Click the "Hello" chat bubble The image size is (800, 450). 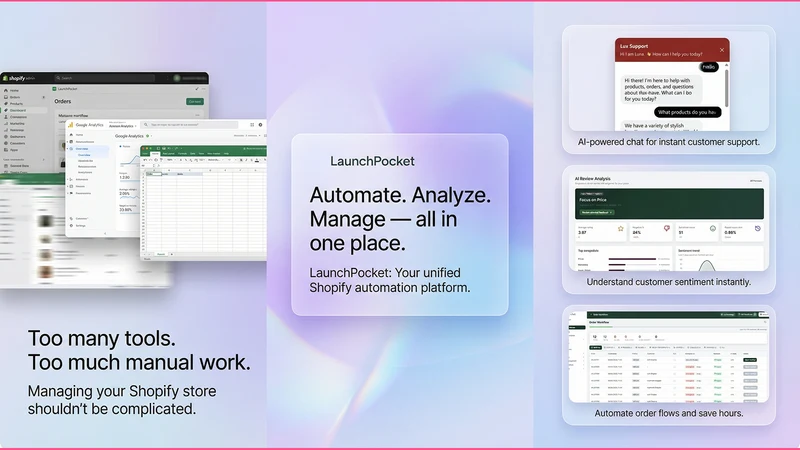click(709, 67)
